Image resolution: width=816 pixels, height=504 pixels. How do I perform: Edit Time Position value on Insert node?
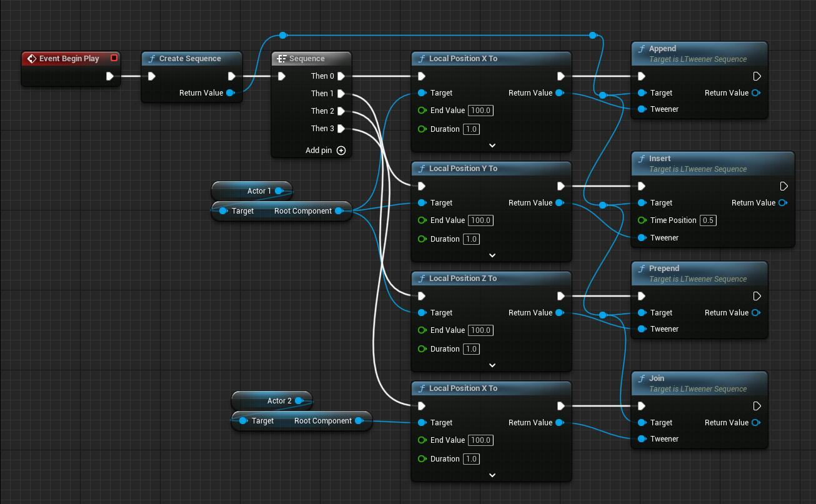708,220
